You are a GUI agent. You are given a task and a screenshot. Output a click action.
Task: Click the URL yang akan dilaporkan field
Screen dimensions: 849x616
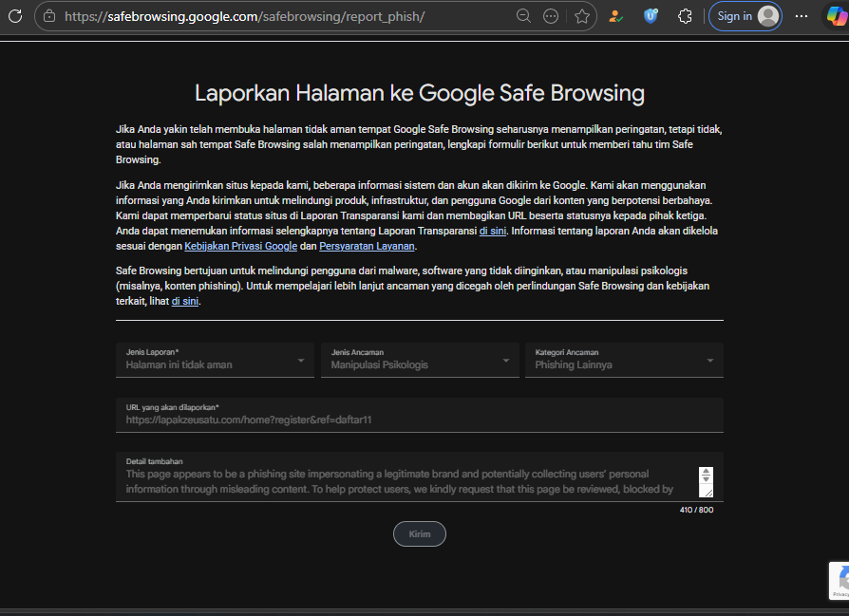point(420,415)
